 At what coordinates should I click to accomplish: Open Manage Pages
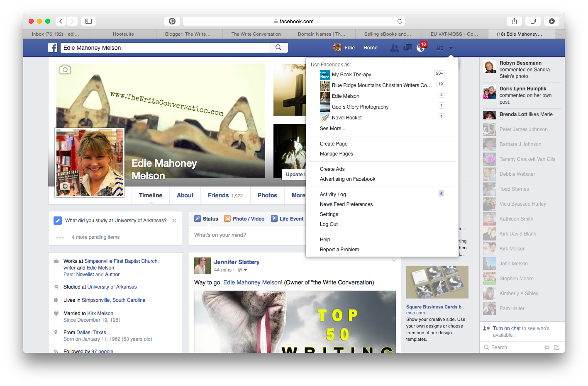point(337,154)
